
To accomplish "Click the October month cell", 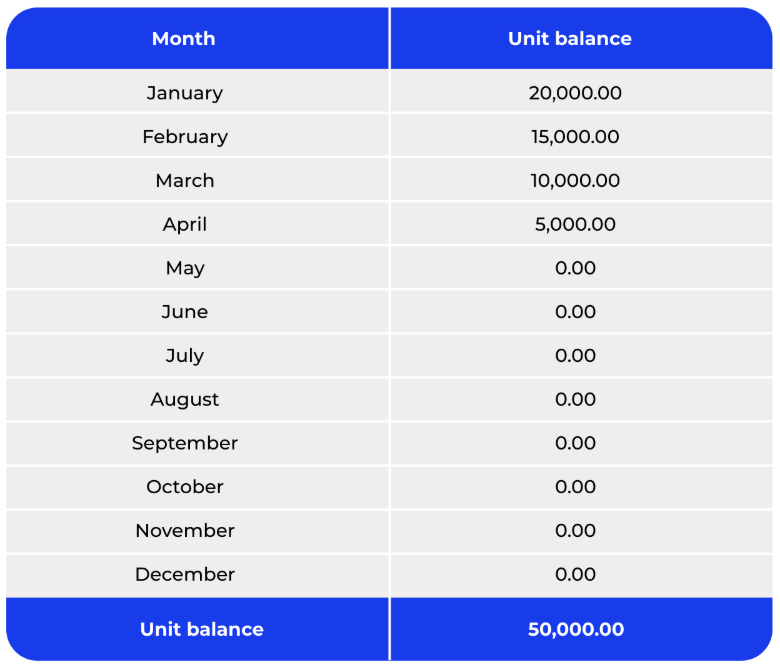I will click(x=185, y=487).
